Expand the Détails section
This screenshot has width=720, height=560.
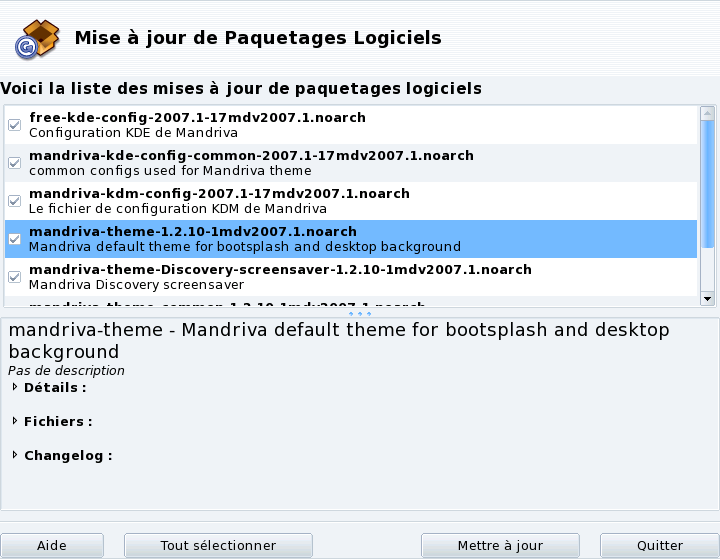click(15, 387)
